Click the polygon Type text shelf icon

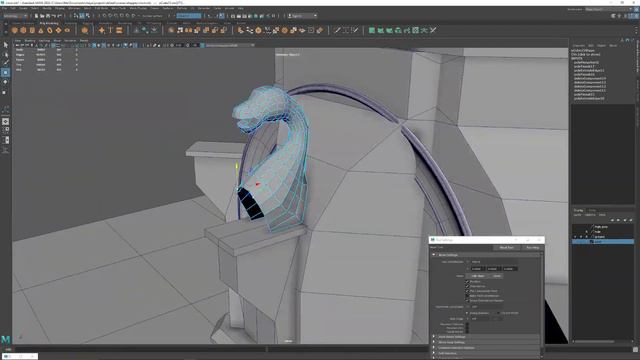pyautogui.click(x=110, y=30)
